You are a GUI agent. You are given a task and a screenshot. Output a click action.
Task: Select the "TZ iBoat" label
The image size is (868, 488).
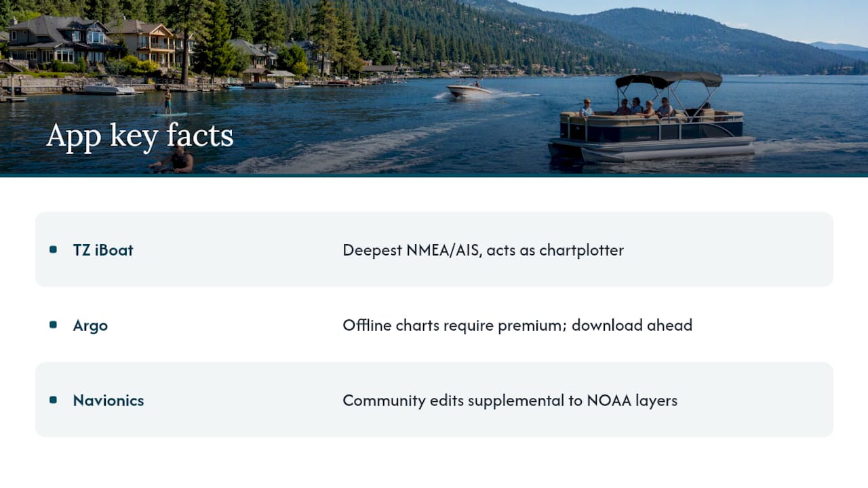[x=103, y=250]
